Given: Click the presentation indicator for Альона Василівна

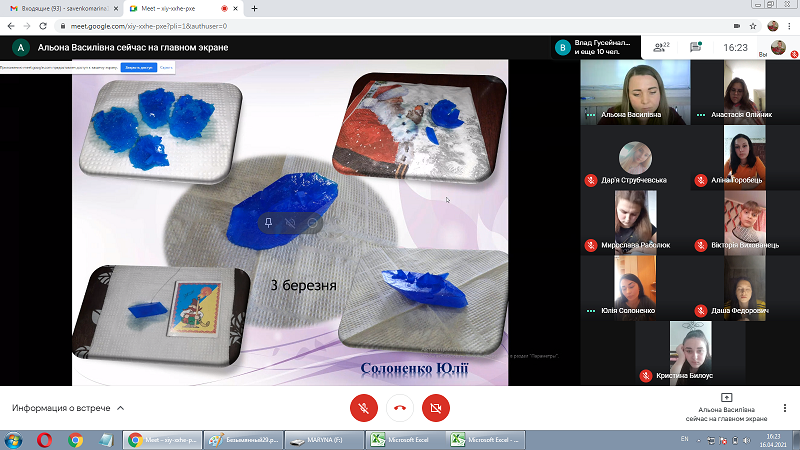Looking at the screenshot, I should tap(726, 408).
